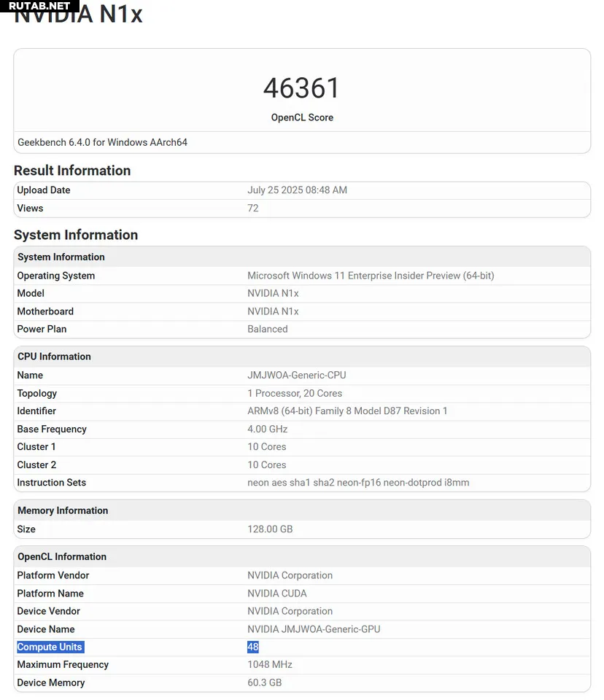Click the 'NVIDIA JMJWOA-Generic-GPU' device name
Viewport: 604px width, 700px height.
point(314,629)
